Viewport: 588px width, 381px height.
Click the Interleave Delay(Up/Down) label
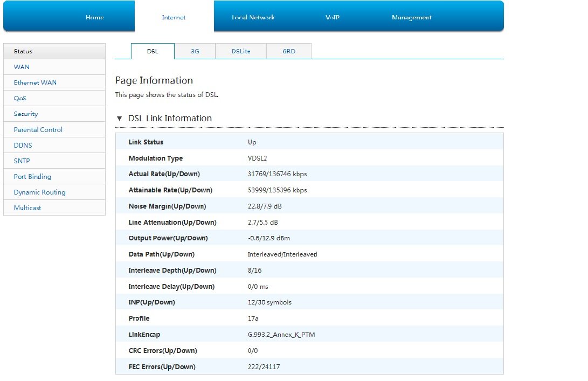pos(171,287)
